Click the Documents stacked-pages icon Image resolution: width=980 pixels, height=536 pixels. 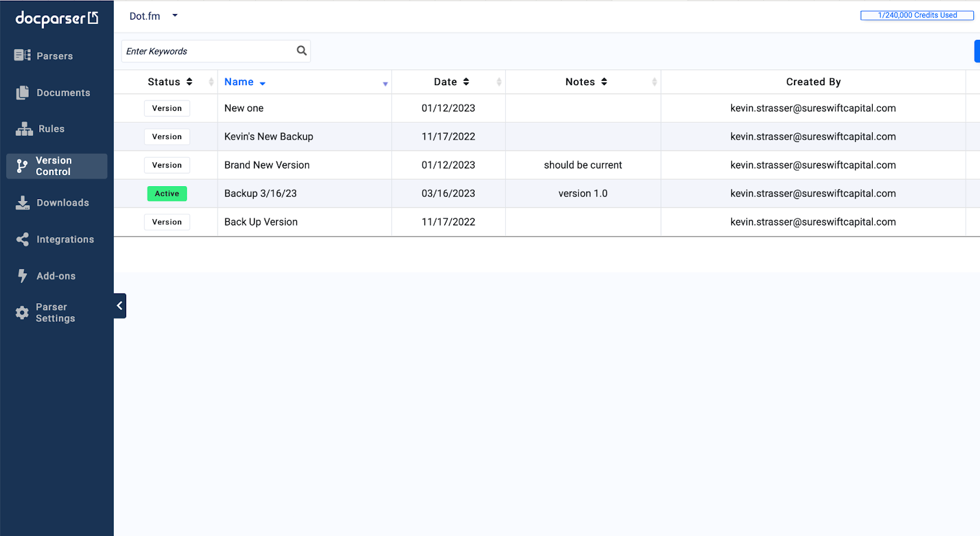pos(23,92)
